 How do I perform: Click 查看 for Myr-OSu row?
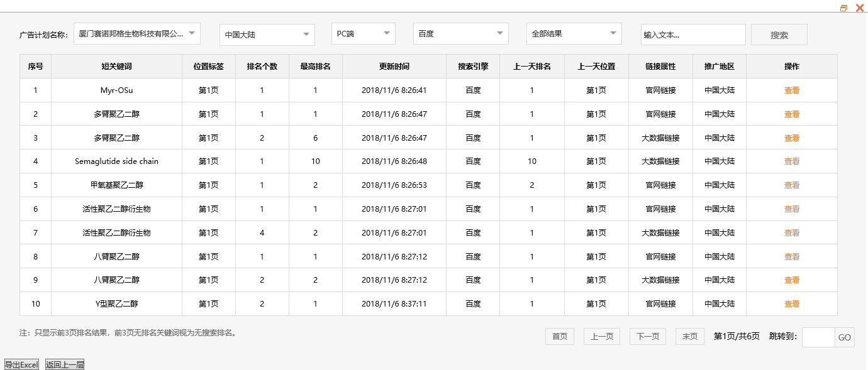[792, 90]
